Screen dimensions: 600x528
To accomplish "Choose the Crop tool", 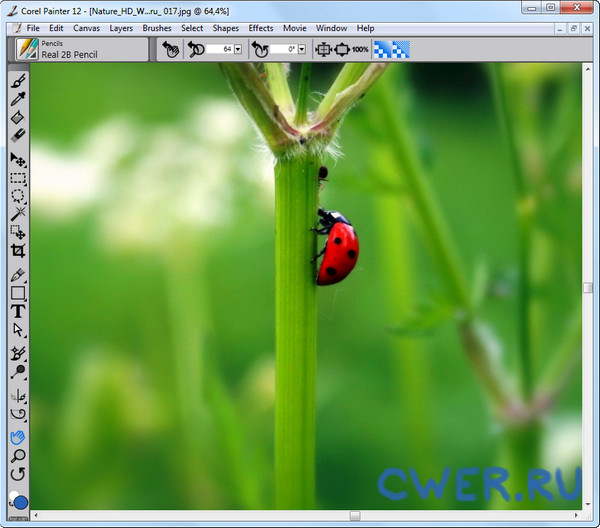I will click(18, 251).
